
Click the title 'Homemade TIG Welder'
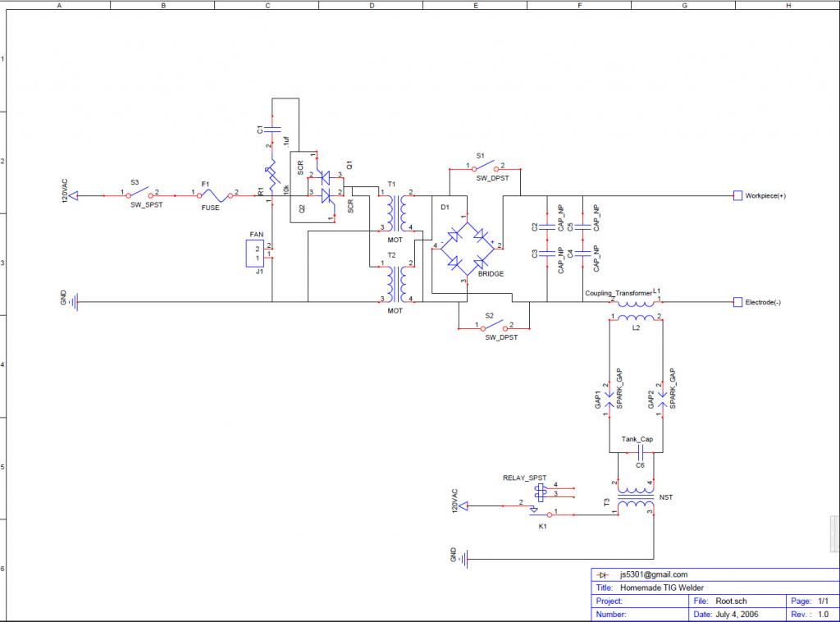coord(662,588)
